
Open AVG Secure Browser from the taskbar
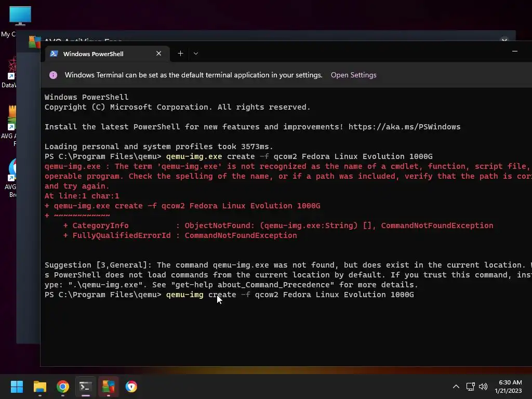click(131, 387)
